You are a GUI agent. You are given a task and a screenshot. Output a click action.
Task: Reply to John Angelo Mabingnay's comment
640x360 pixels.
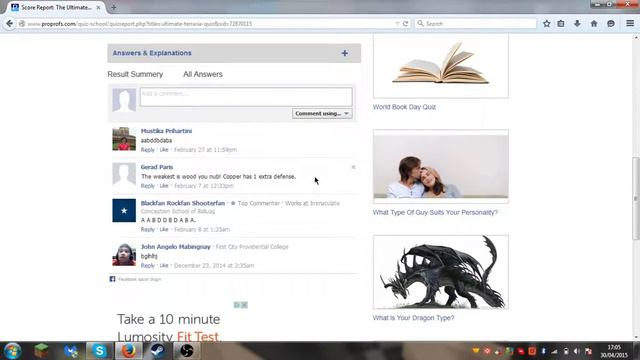click(x=148, y=265)
